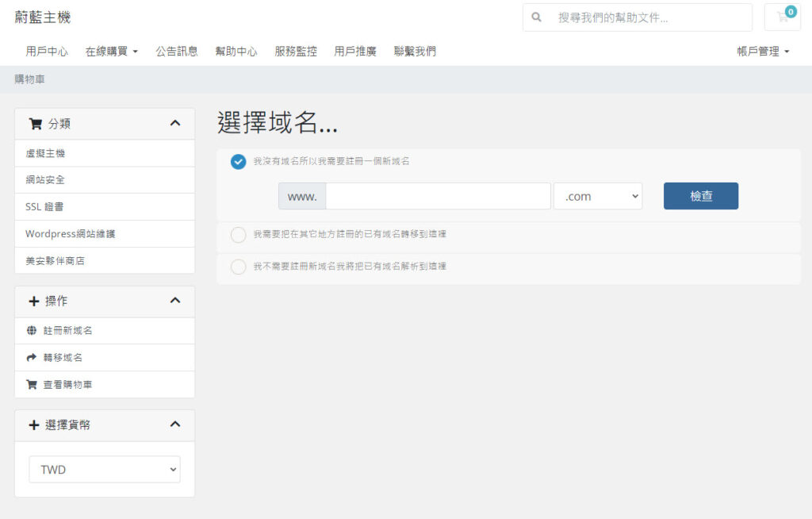812x519 pixels.
Task: Click the globe icon beside 註冊新域名
Action: tap(32, 331)
